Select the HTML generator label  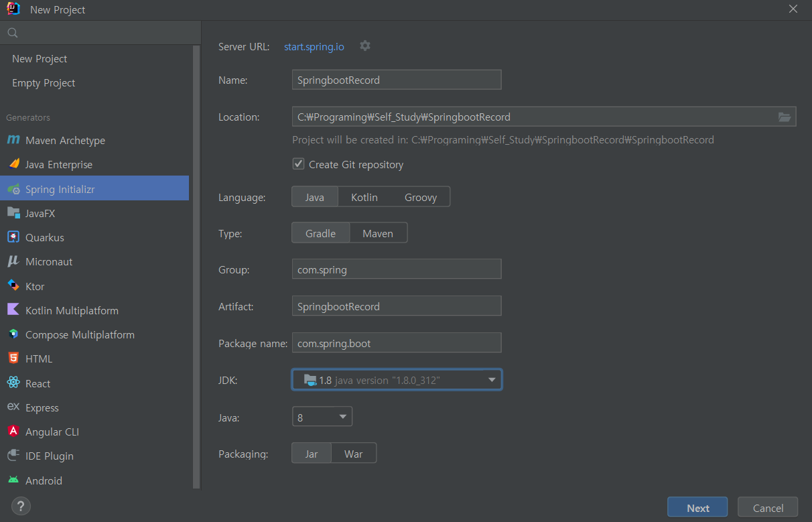coord(39,358)
